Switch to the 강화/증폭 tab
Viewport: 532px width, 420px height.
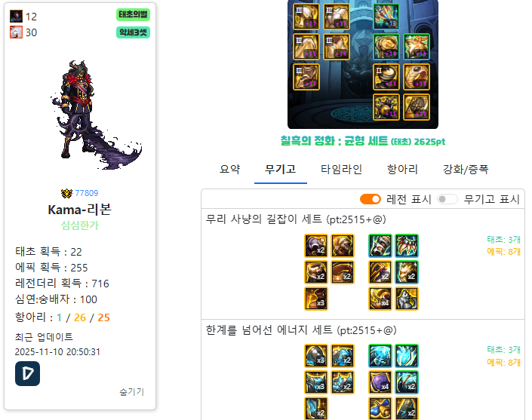coord(466,169)
